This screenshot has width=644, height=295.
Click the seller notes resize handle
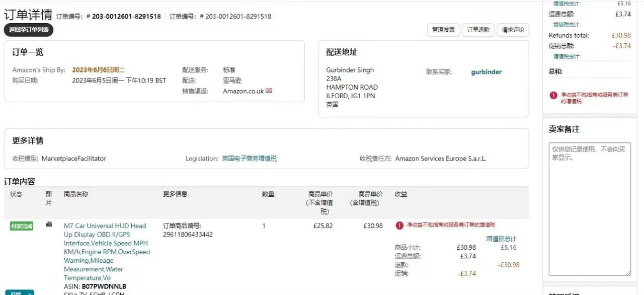click(628, 273)
